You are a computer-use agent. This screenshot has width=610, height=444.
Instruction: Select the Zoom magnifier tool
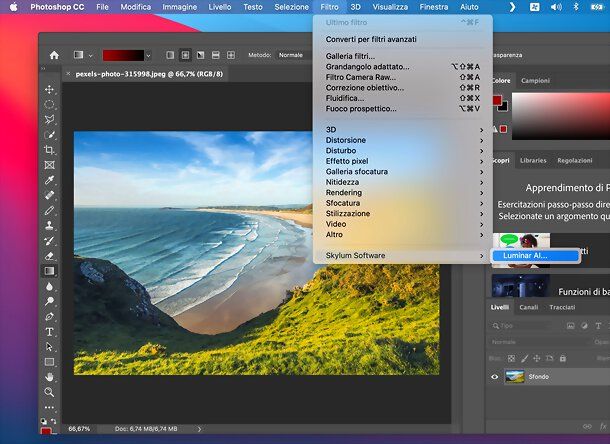click(49, 392)
